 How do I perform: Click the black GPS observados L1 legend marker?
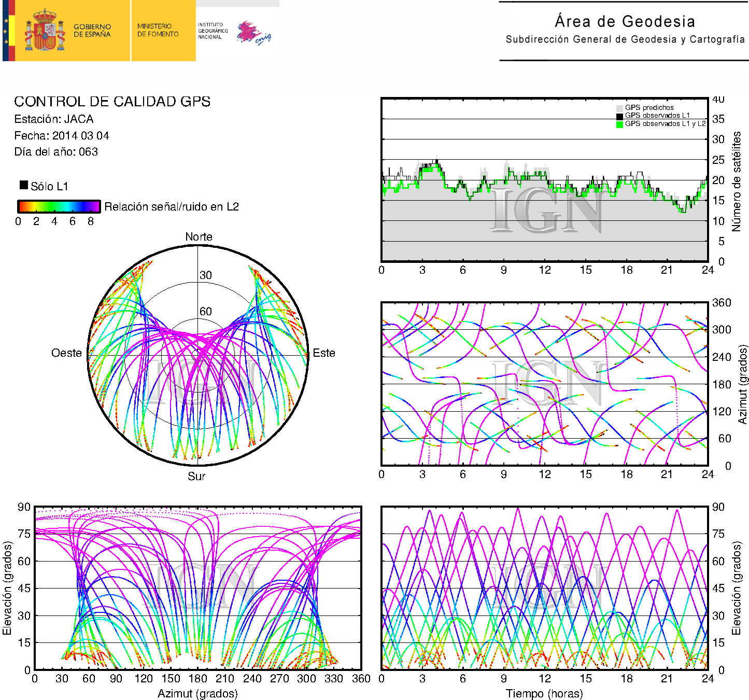click(x=619, y=116)
